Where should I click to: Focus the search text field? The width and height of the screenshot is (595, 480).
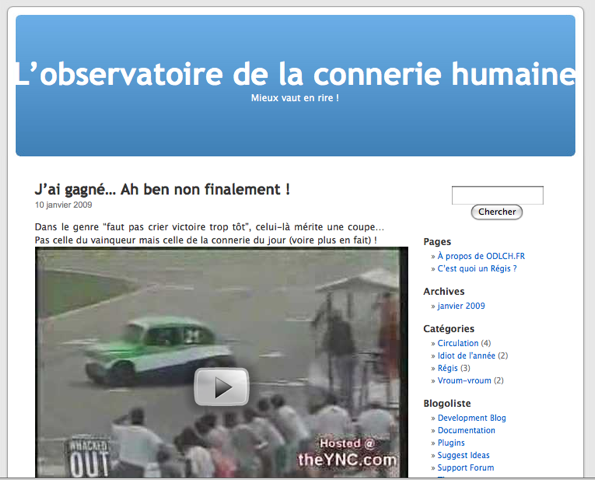tap(497, 195)
